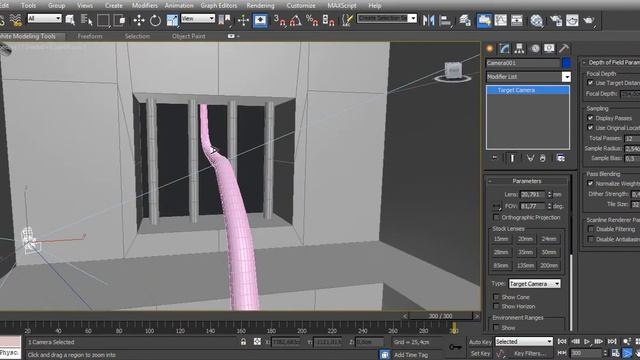Image resolution: width=640 pixels, height=360 pixels.
Task: Toggle the Auto Key button
Action: (x=480, y=342)
